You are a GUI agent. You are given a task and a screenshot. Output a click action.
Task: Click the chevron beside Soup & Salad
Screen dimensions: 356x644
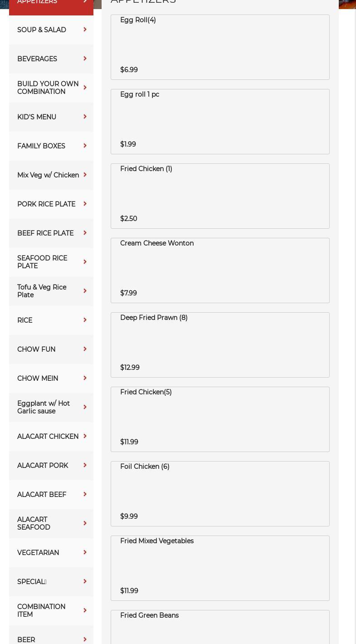click(85, 30)
